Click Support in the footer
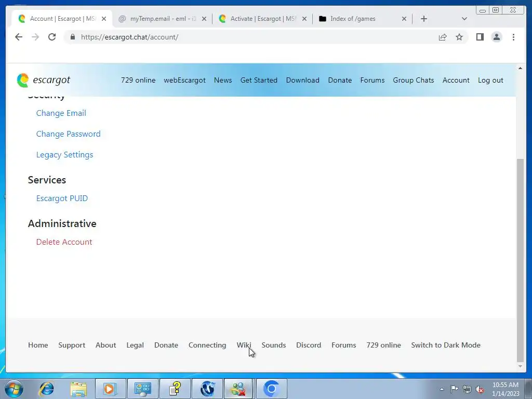 tap(72, 345)
